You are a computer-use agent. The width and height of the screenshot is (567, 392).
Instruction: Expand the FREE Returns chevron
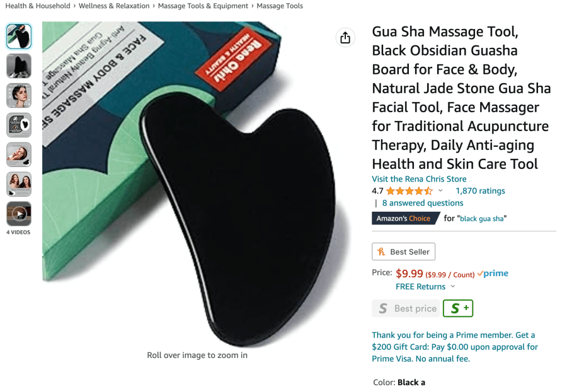pyautogui.click(x=453, y=286)
